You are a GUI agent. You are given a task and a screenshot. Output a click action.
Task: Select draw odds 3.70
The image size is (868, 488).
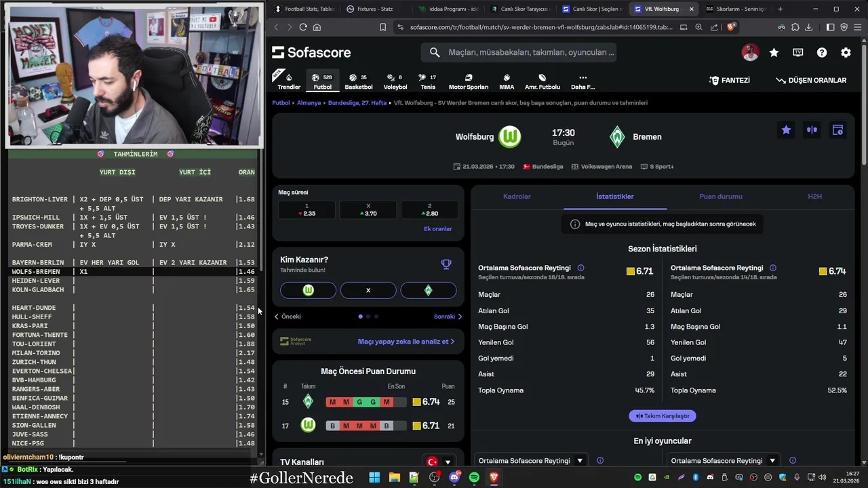pos(368,210)
